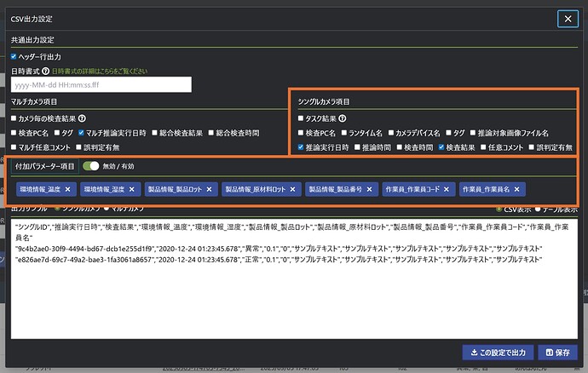This screenshot has width=588, height=373.
Task: Remove the 環境情報_湿度 tag
Action: click(x=131, y=189)
